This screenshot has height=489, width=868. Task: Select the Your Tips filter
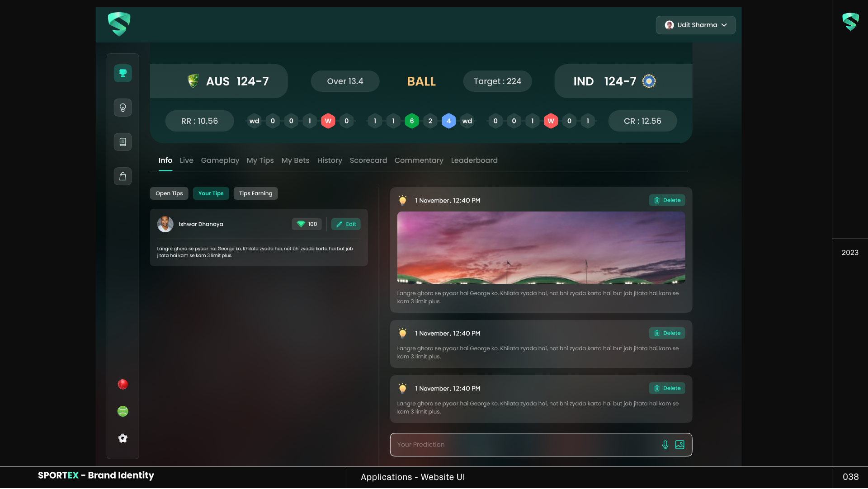point(211,193)
